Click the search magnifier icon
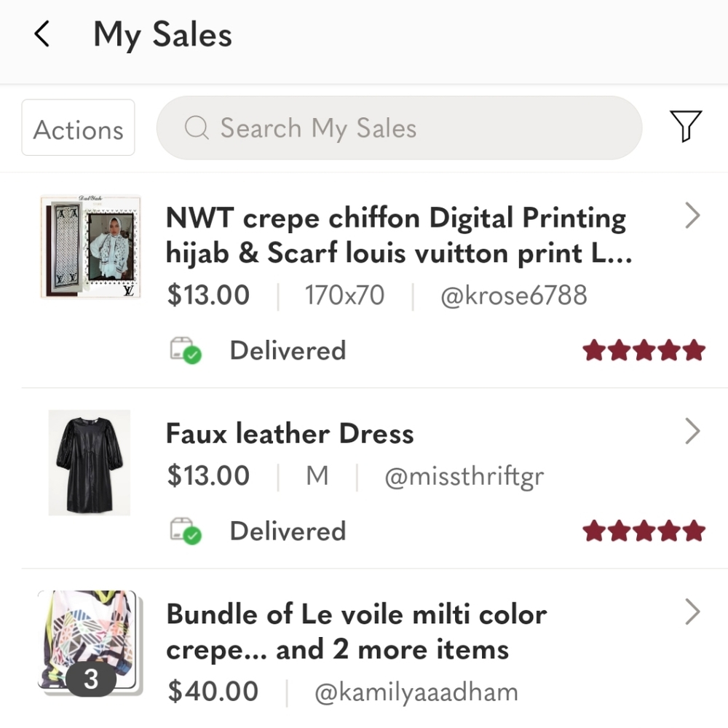 195,128
